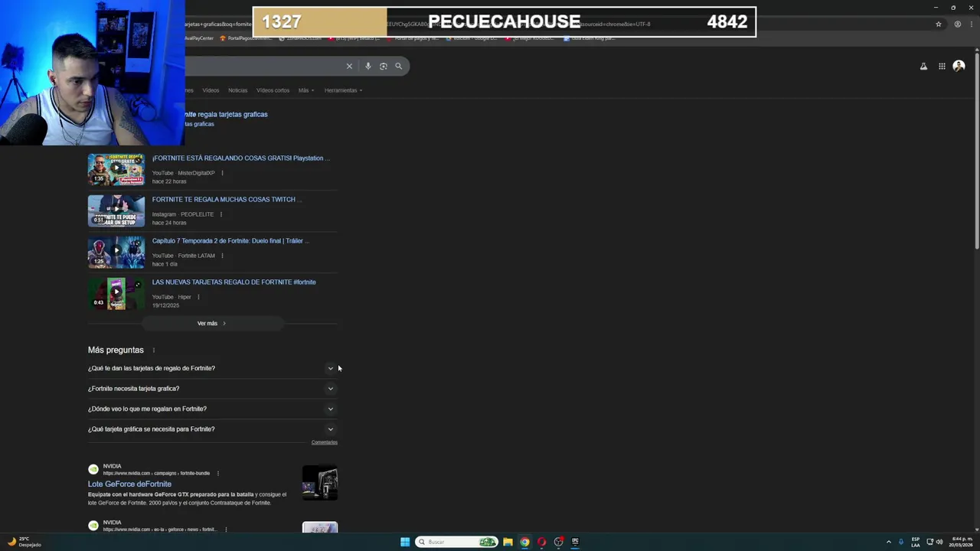Image resolution: width=980 pixels, height=551 pixels.
Task: Show hidden system tray icons
Action: [x=889, y=542]
